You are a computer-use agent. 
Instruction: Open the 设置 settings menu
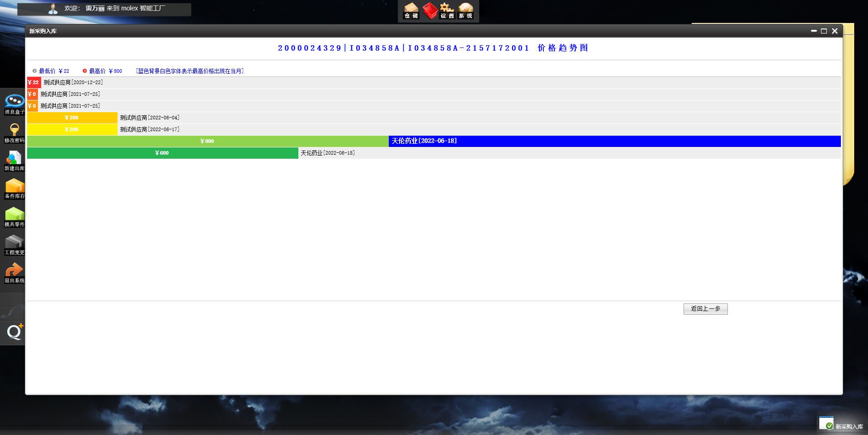pos(447,10)
